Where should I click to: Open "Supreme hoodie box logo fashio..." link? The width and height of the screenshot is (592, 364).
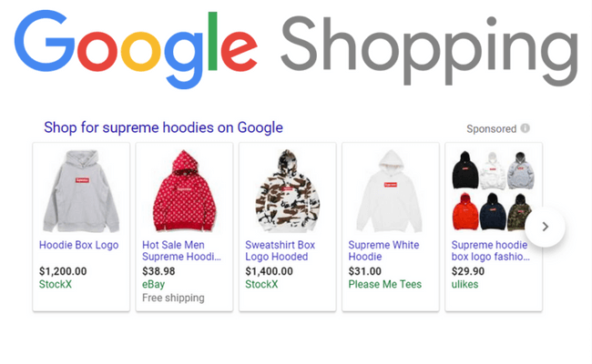click(490, 251)
